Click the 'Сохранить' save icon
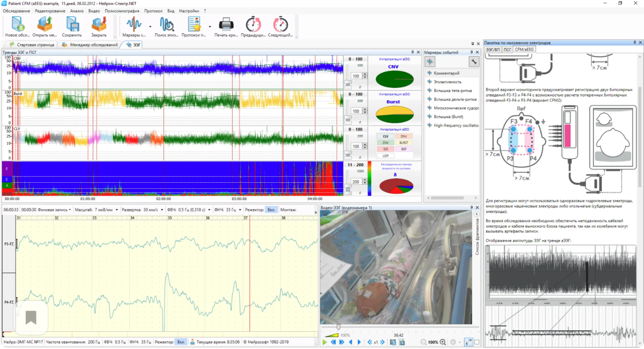This screenshot has width=644, height=349. coord(71,24)
